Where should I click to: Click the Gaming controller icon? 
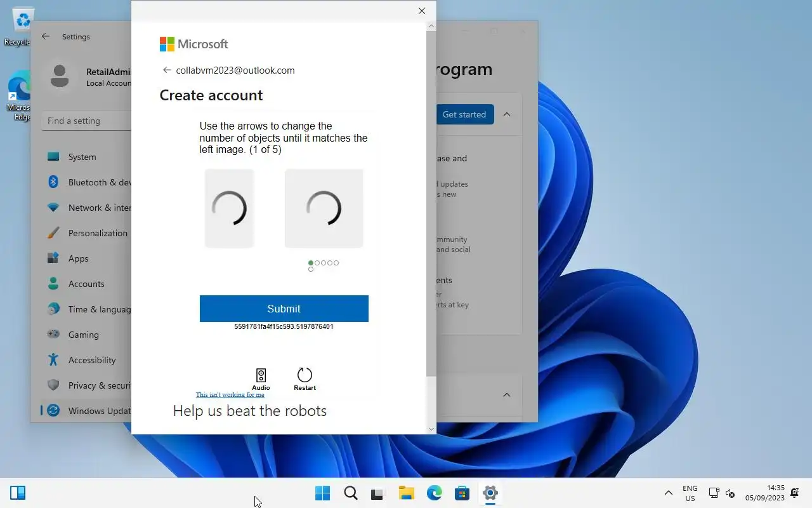point(53,335)
